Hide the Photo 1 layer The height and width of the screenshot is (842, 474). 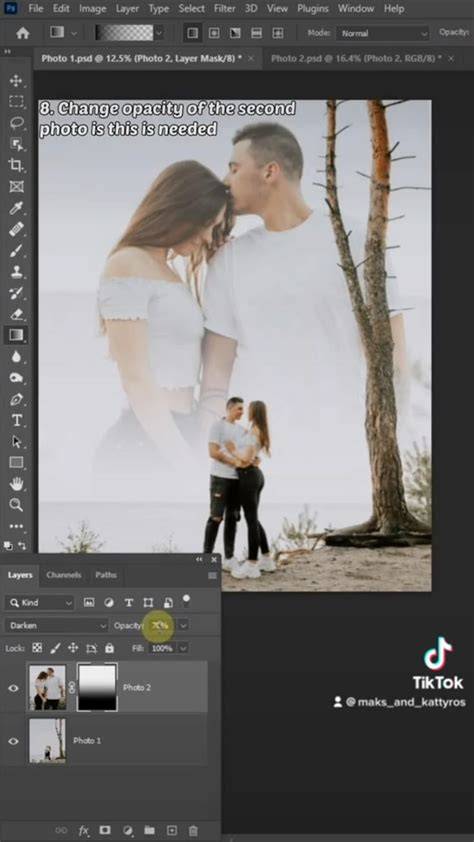click(x=13, y=741)
